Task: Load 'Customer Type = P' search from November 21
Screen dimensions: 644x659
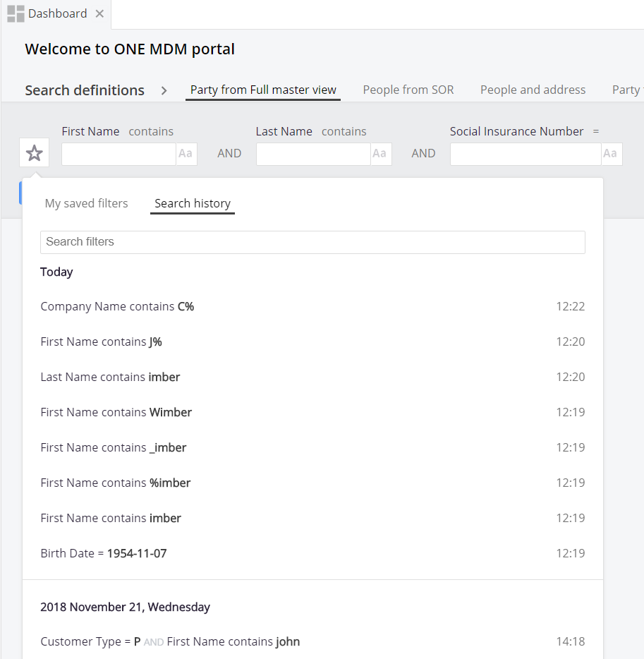Action: pos(170,641)
